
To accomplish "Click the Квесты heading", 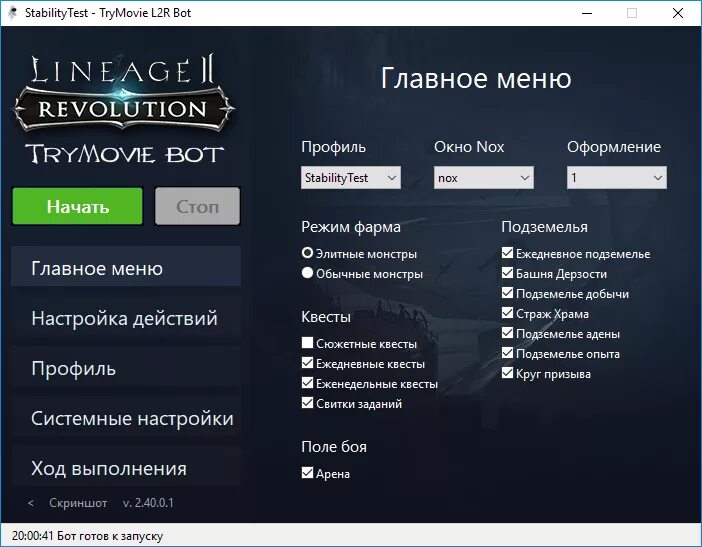I will click(x=326, y=317).
